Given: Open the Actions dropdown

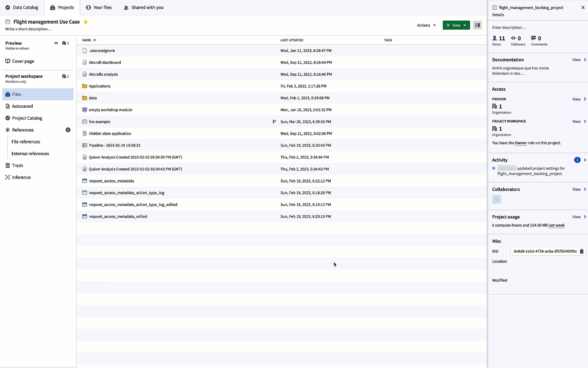Looking at the screenshot, I should tap(426, 25).
